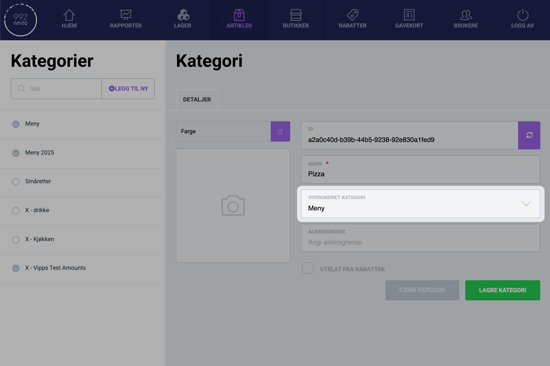The image size is (550, 366).
Task: Open the 992 ninito logo home
Action: [x=20, y=20]
